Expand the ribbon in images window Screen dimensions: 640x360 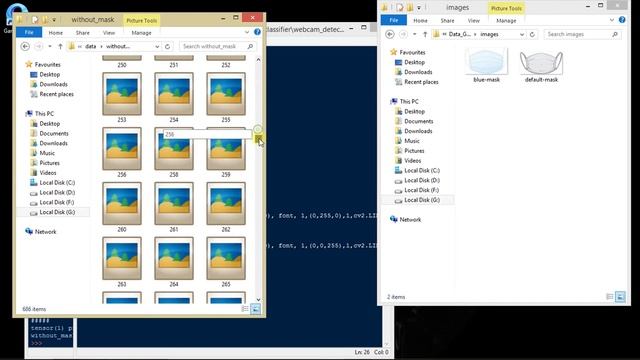611,20
